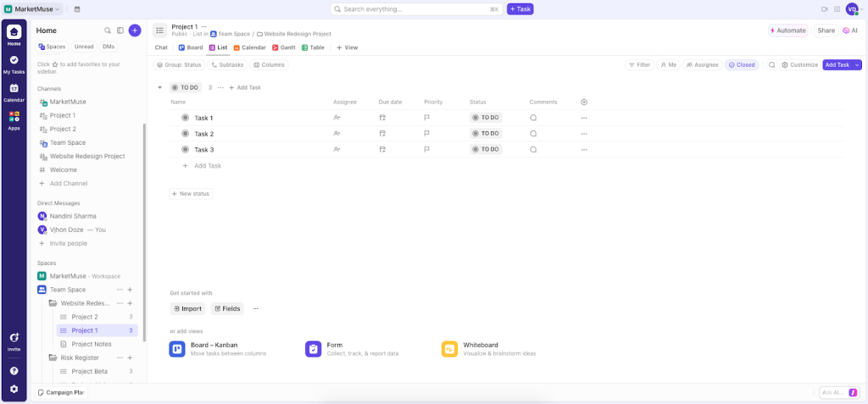Click the AI button top right
Viewport: 868px width, 404px height.
(x=849, y=30)
